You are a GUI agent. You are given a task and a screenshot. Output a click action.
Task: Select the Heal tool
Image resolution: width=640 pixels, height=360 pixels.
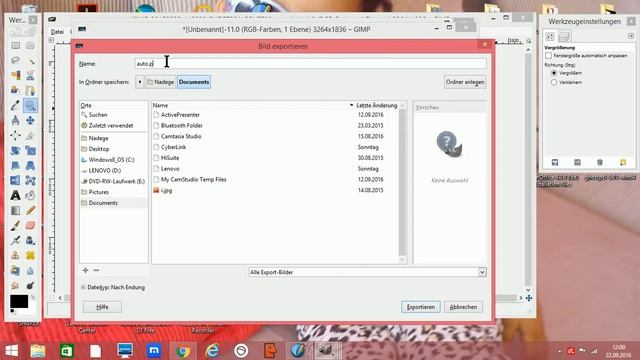30,256
